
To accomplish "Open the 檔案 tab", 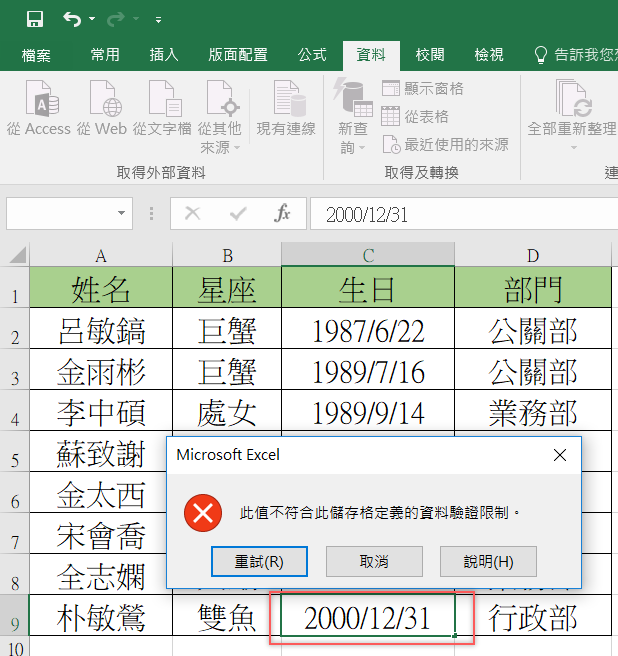I will pyautogui.click(x=36, y=55).
